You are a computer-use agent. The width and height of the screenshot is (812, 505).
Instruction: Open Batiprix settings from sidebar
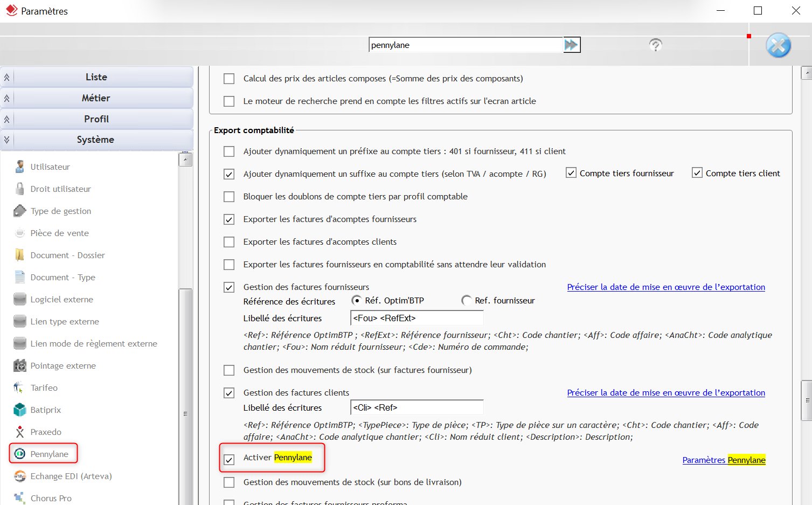(x=45, y=410)
